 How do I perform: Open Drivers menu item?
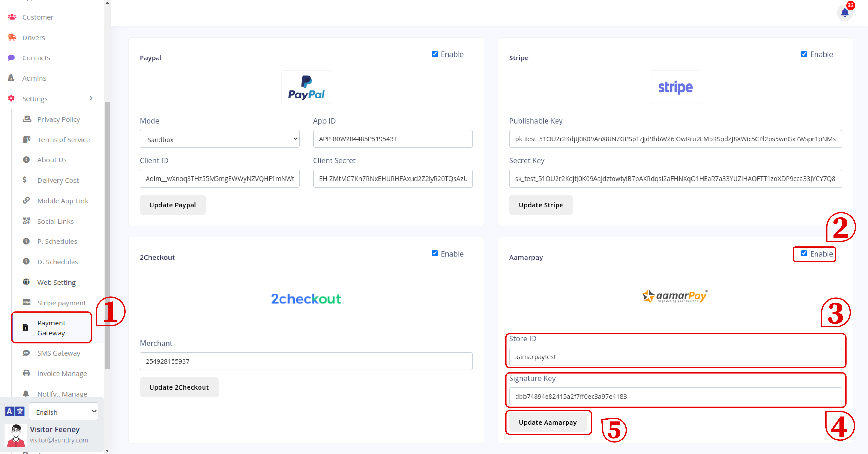pos(33,37)
